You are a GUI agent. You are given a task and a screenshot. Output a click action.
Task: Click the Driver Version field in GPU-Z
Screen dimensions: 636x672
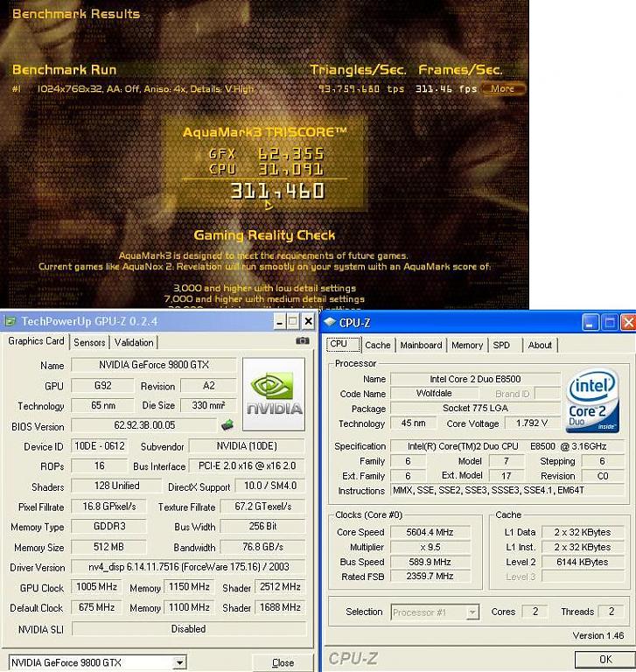tap(189, 567)
